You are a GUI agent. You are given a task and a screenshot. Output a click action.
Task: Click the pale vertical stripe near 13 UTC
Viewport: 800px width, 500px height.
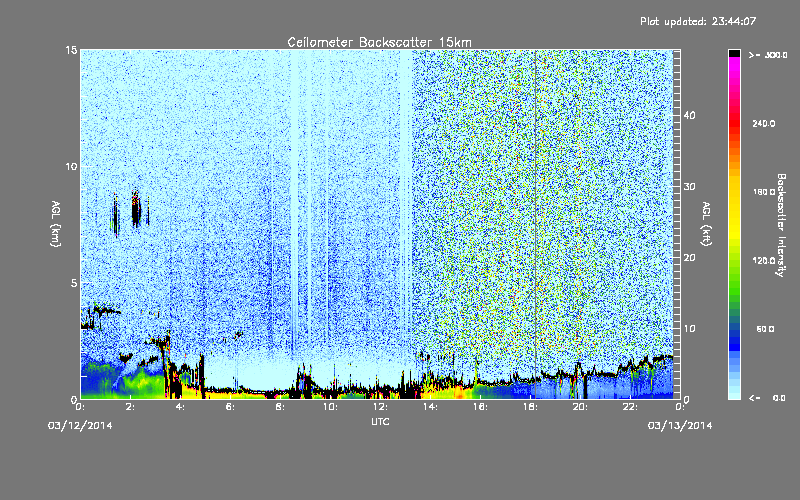[405, 199]
